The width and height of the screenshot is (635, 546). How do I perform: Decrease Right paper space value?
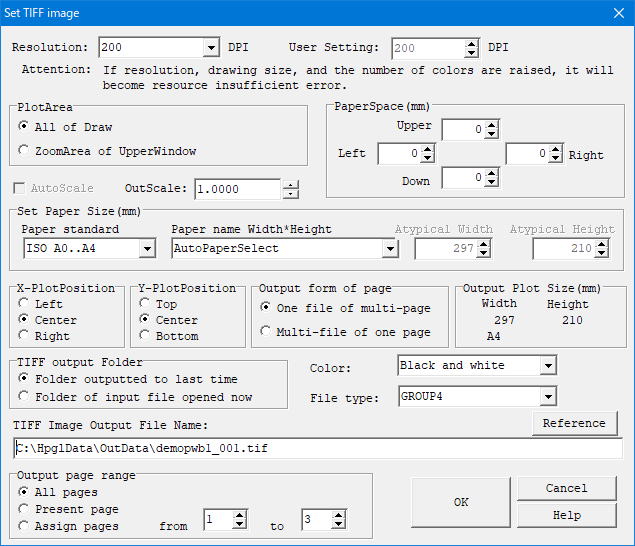[556, 158]
